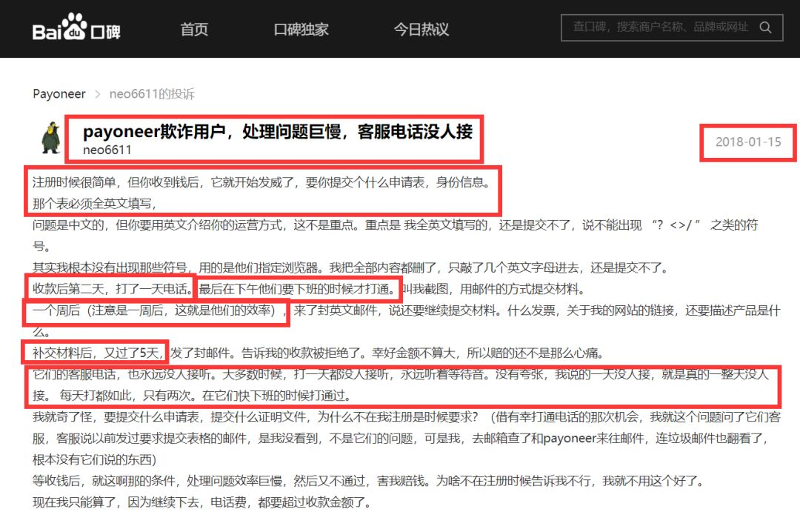
Task: Click the Baidu 口碑 logo
Action: point(76,27)
